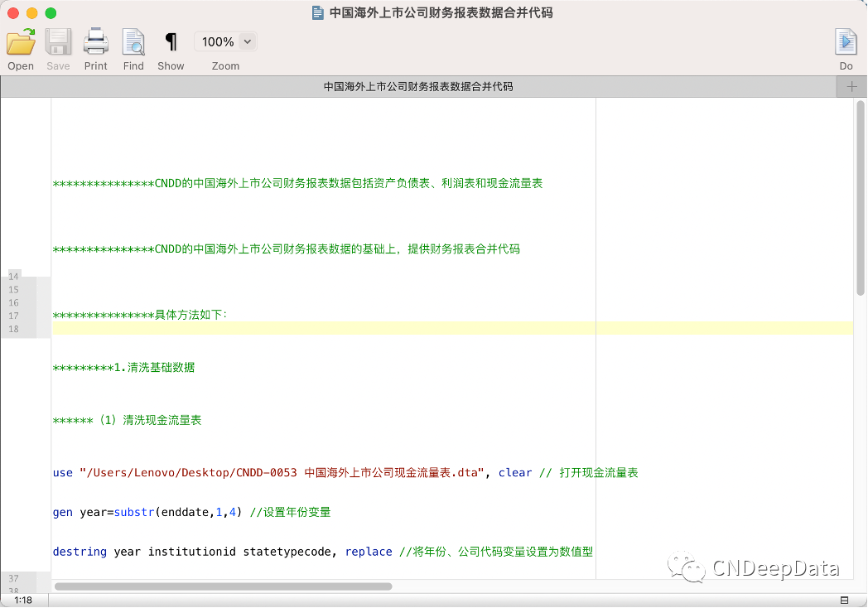Click line number 18 in the gutter
The image size is (868, 608).
point(13,329)
